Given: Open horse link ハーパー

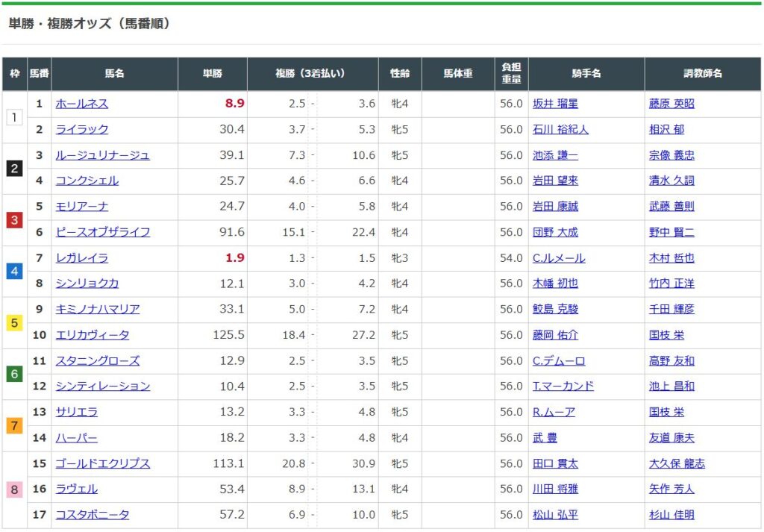Looking at the screenshot, I should coord(77,438).
